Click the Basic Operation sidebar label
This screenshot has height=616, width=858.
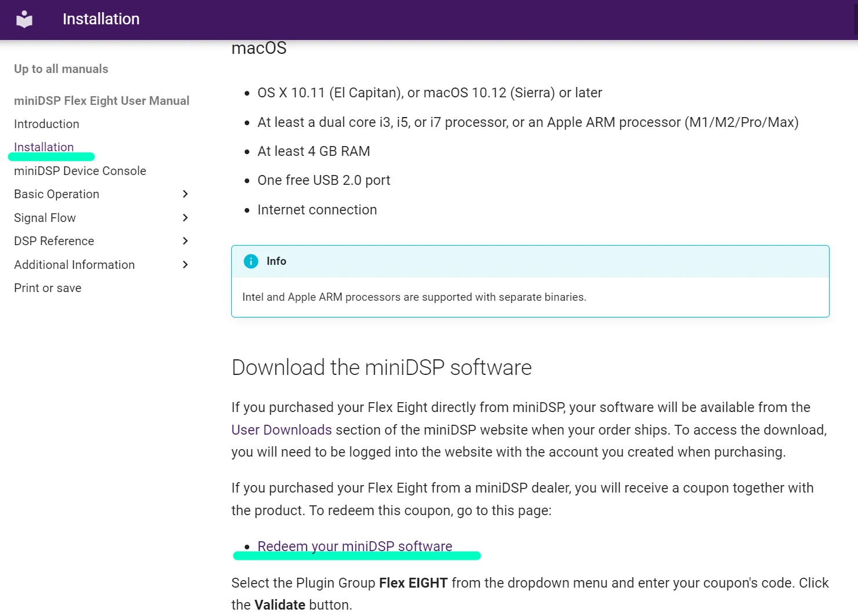57,194
